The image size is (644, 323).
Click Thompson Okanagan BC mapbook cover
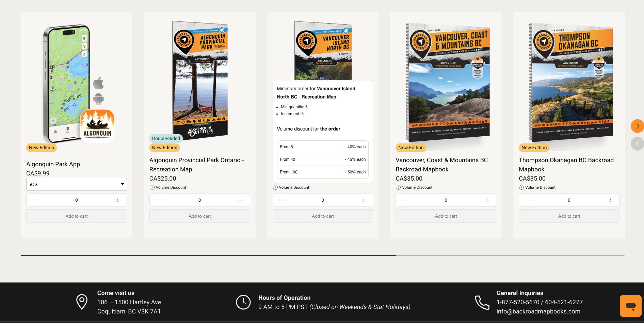571,82
